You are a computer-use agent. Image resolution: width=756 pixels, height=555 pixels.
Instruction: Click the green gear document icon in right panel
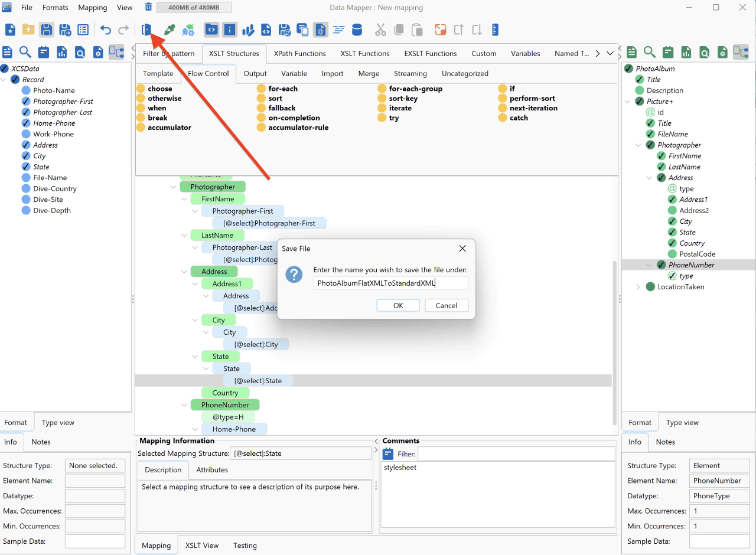[x=722, y=52]
